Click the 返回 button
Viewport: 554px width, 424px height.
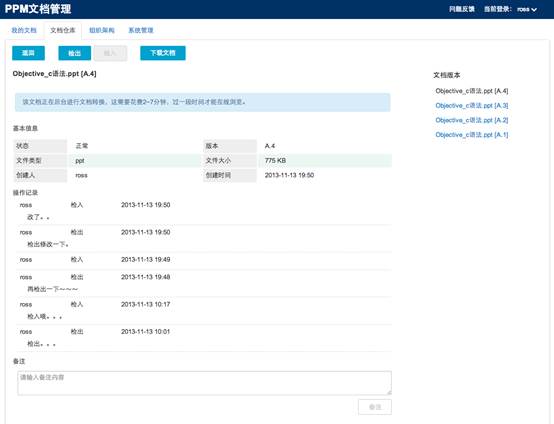point(28,53)
